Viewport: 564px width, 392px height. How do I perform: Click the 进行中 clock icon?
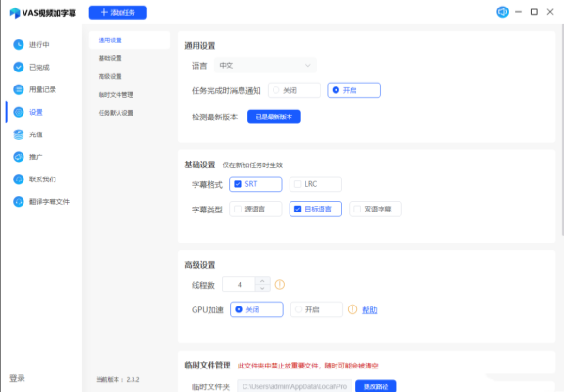(x=19, y=44)
